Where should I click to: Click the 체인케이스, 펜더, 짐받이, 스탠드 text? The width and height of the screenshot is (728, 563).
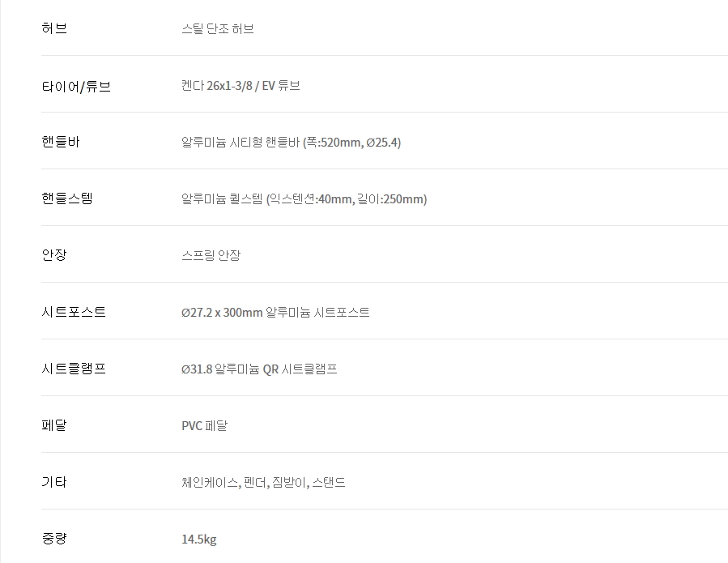click(x=263, y=483)
